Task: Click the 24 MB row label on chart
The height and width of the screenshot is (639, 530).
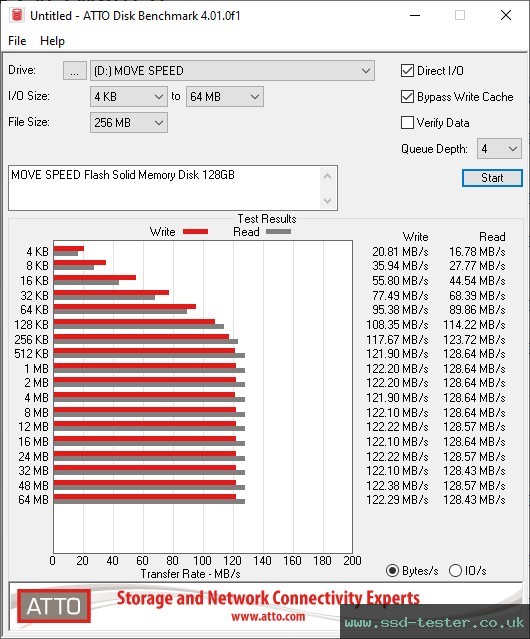Action: click(33, 456)
